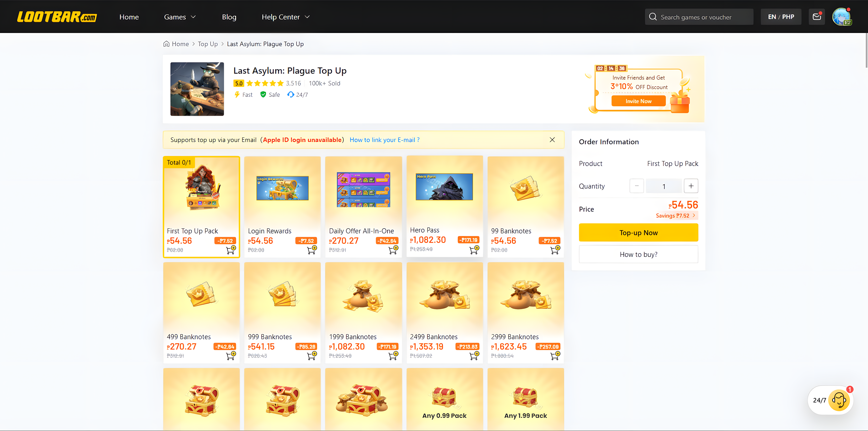Select the Login Rewards product card
This screenshot has height=431, width=868.
point(282,207)
